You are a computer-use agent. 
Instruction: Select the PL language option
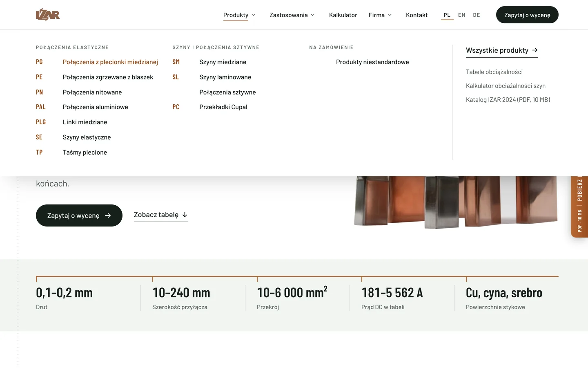(x=447, y=15)
